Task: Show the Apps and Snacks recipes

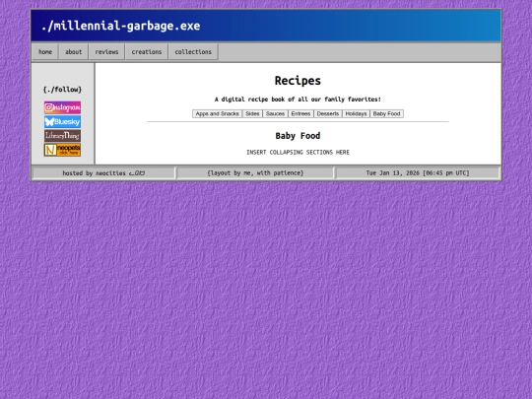Action: tap(217, 113)
